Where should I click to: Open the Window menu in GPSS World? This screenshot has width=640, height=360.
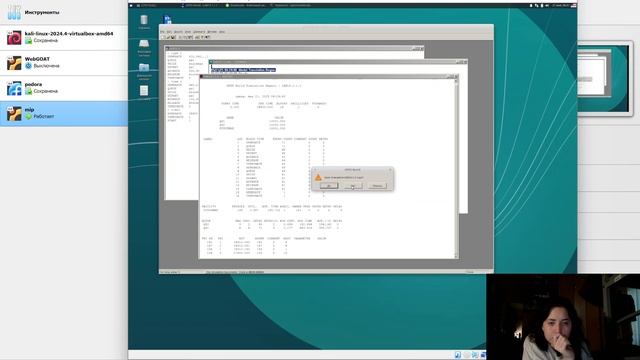212,31
